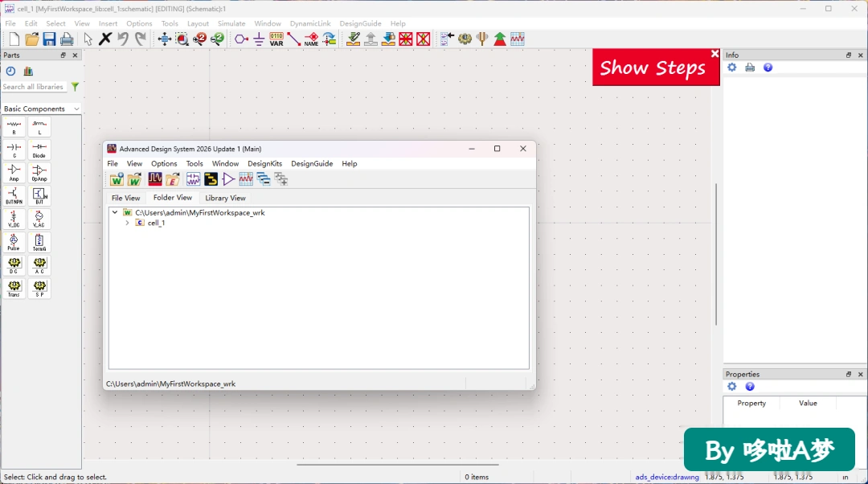
Task: Add S P simulation controller from palette
Action: [39, 289]
